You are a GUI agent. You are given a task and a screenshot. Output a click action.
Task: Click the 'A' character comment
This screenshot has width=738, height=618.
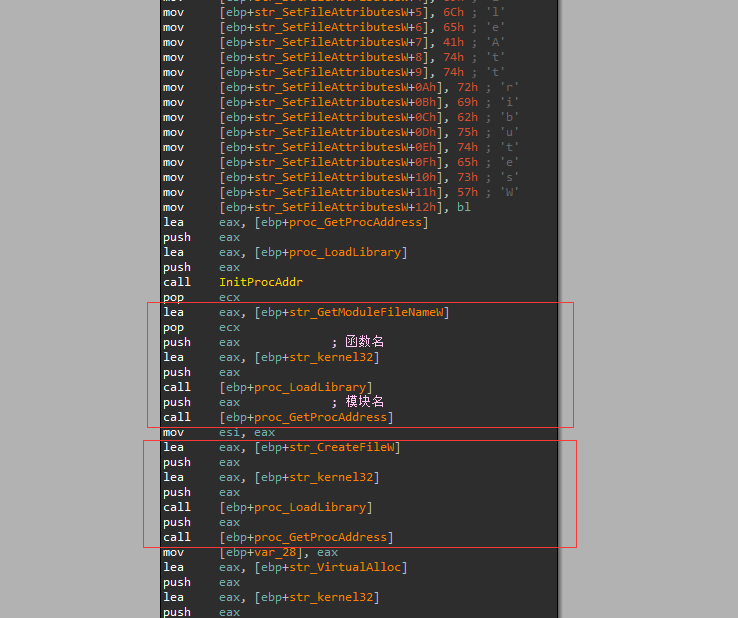[x=495, y=42]
